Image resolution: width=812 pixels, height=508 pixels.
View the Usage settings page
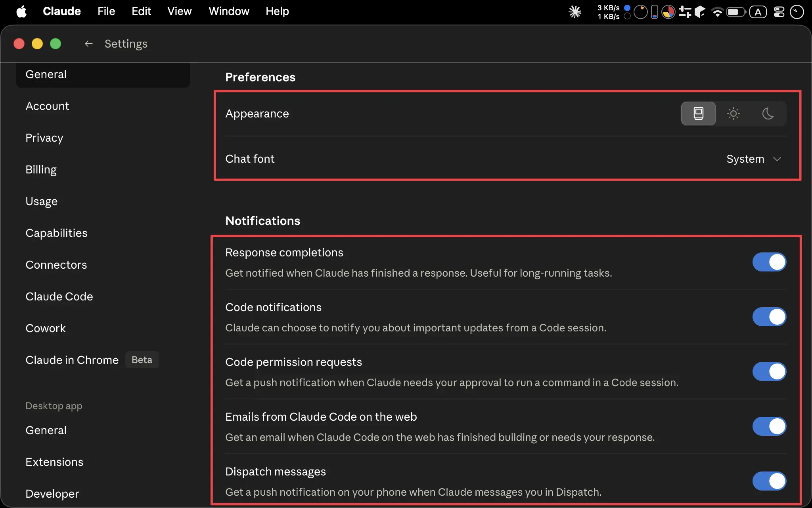[103, 201]
